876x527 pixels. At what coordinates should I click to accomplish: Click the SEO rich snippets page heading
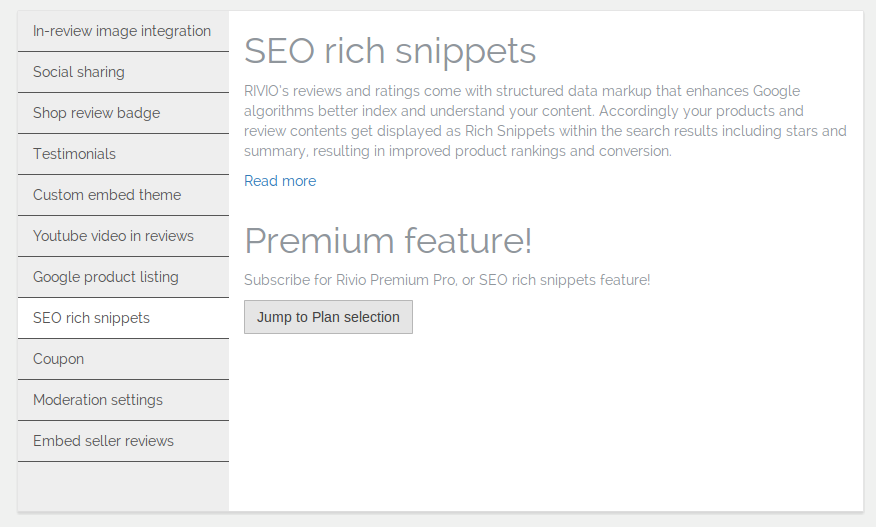click(x=390, y=51)
